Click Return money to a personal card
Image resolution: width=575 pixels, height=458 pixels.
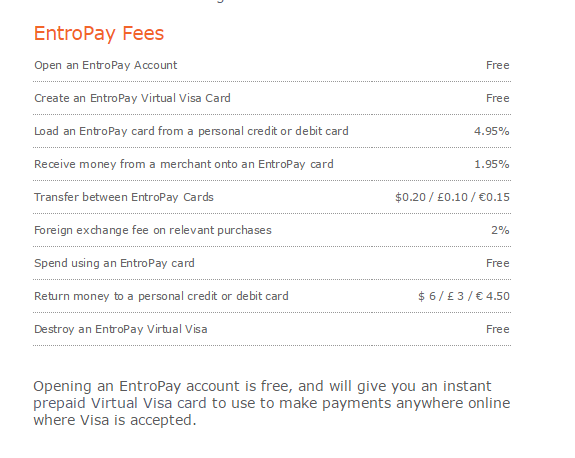[161, 296]
